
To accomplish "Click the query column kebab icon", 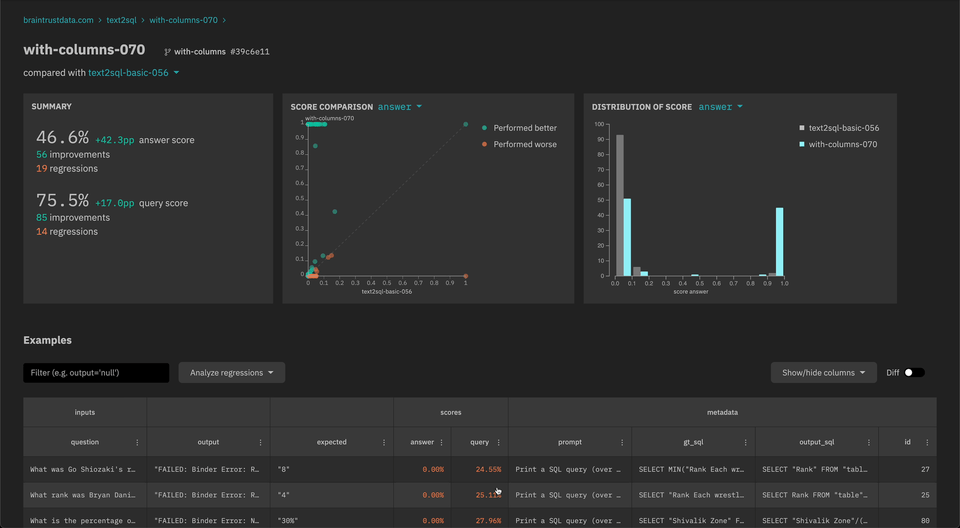I will [499, 442].
